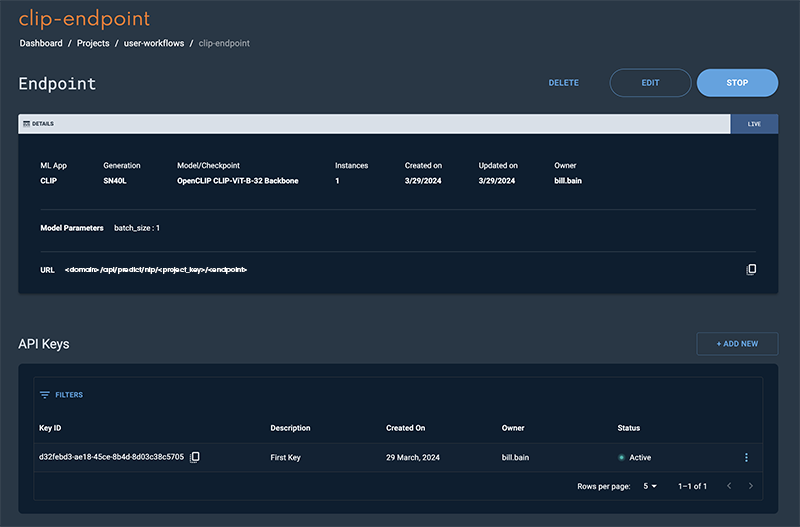Click the green Active status indicator
Screen dimensions: 800x527
click(x=622, y=458)
